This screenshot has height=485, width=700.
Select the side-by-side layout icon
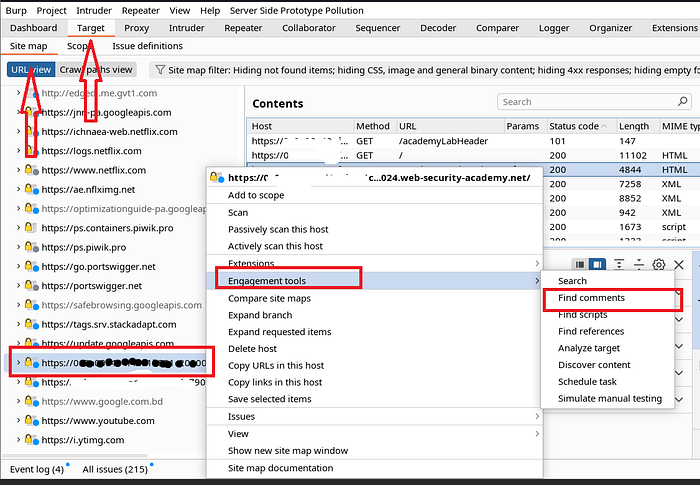(597, 264)
